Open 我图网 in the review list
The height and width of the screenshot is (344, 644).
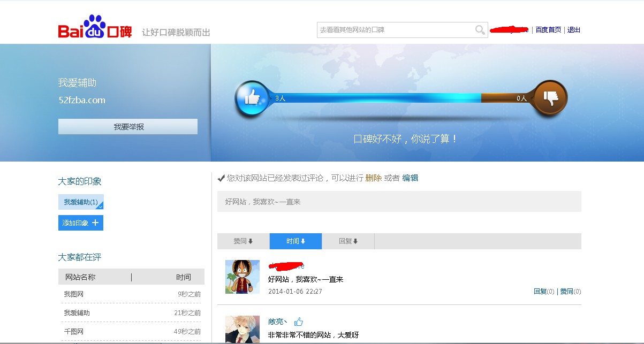pos(74,294)
